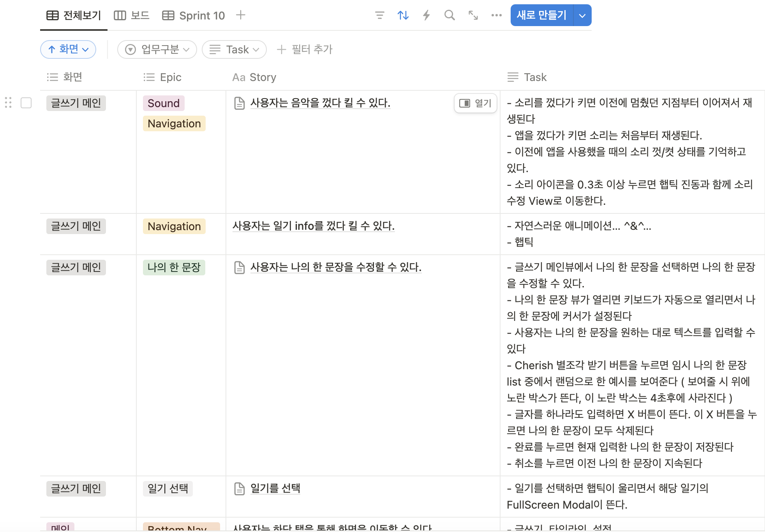
Task: Click the Sound tag in the first row
Action: [164, 103]
